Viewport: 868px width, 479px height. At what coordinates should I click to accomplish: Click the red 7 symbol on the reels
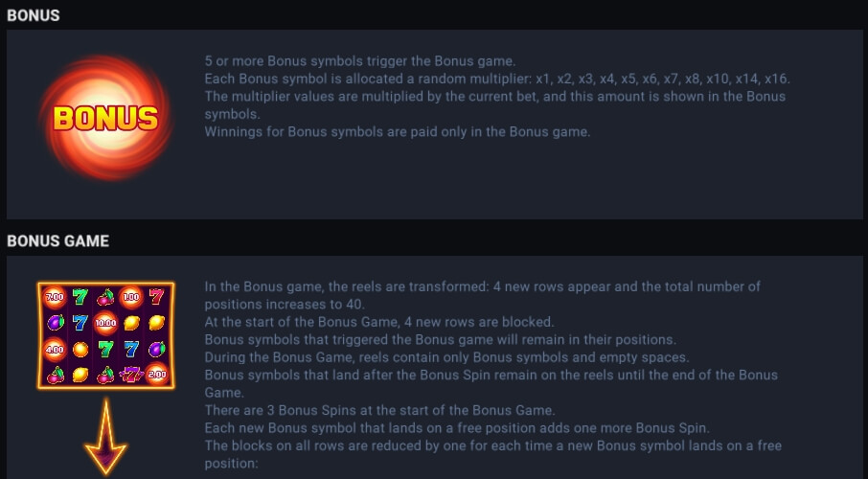point(157,297)
